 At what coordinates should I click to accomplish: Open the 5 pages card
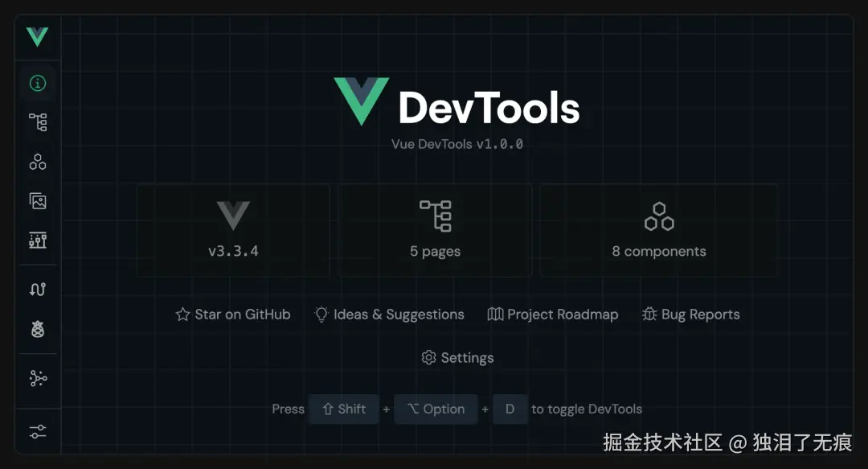(x=435, y=230)
